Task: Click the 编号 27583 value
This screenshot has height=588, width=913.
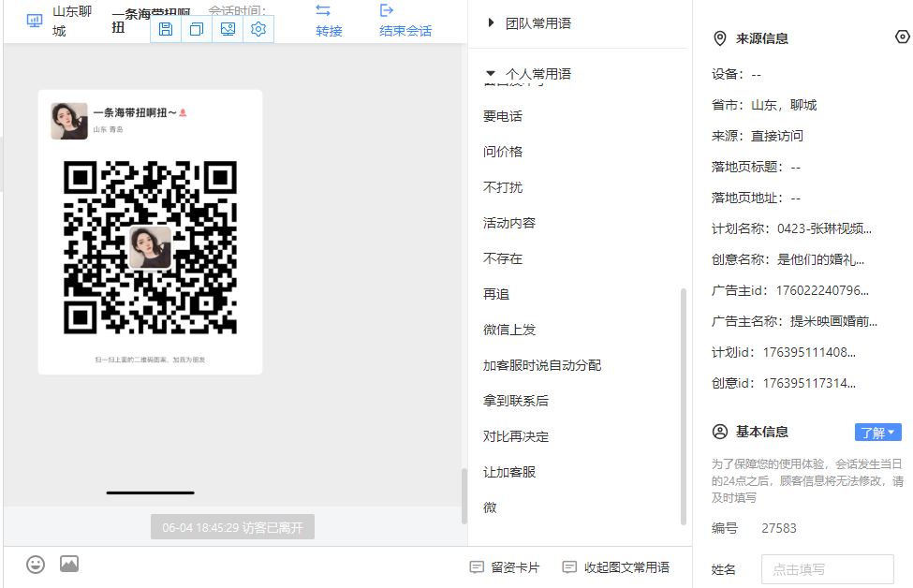Action: tap(779, 528)
